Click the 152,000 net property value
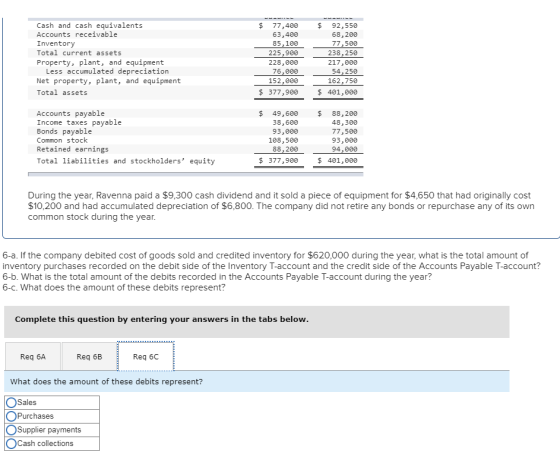The image size is (560, 452). pos(283,81)
